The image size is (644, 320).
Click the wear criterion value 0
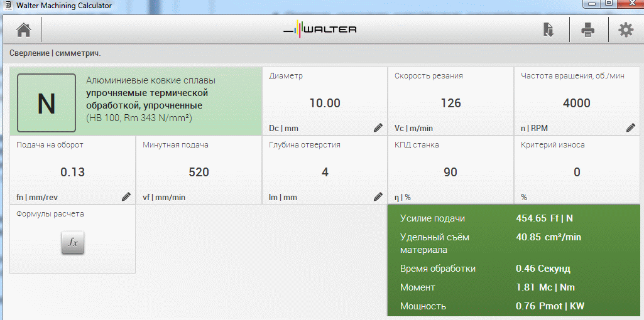577,172
